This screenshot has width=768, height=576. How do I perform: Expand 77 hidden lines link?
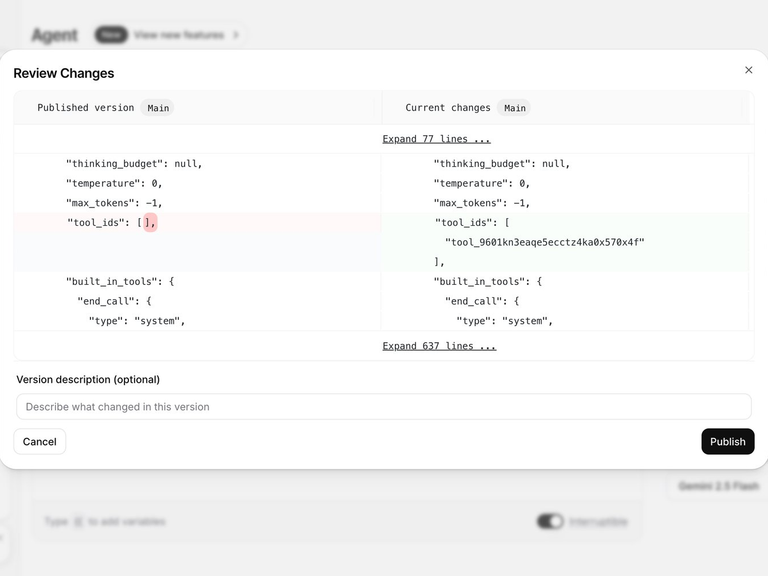436,139
